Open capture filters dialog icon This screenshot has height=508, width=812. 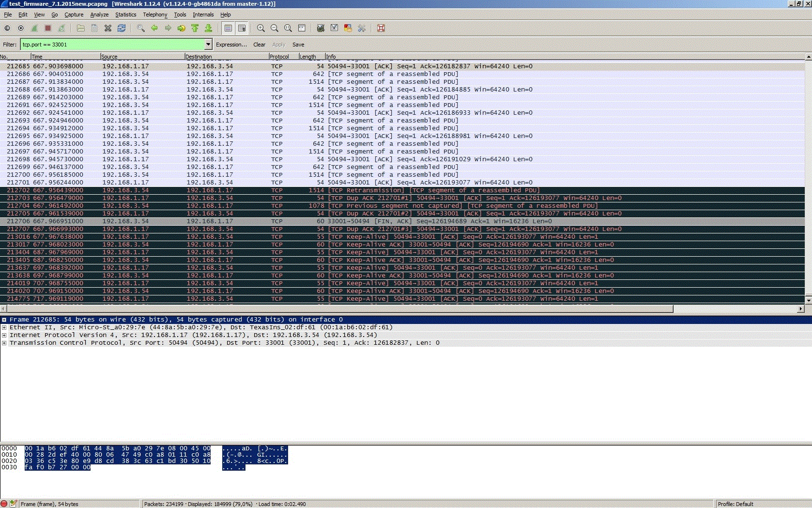click(321, 28)
